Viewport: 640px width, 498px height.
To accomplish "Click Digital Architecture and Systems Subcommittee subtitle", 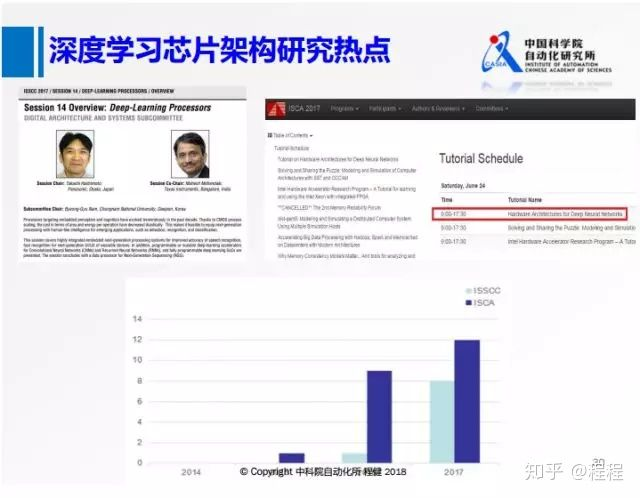I will (x=103, y=118).
